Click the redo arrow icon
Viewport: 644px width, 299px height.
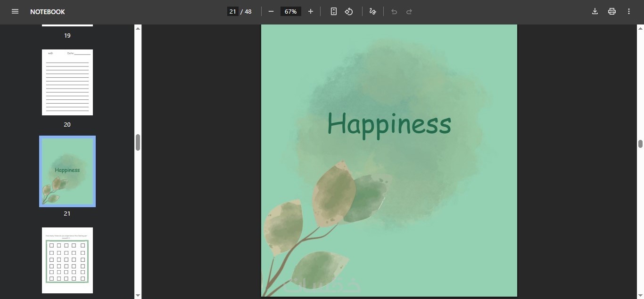pyautogui.click(x=409, y=11)
